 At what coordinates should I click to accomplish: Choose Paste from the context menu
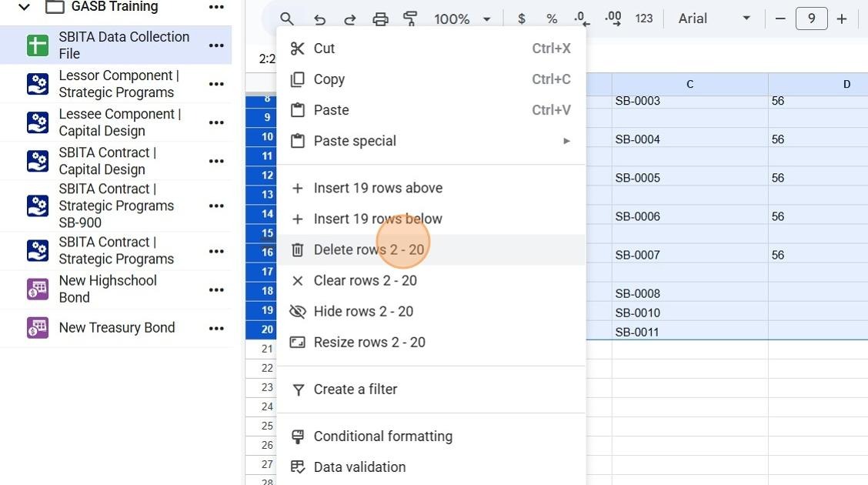431,110
